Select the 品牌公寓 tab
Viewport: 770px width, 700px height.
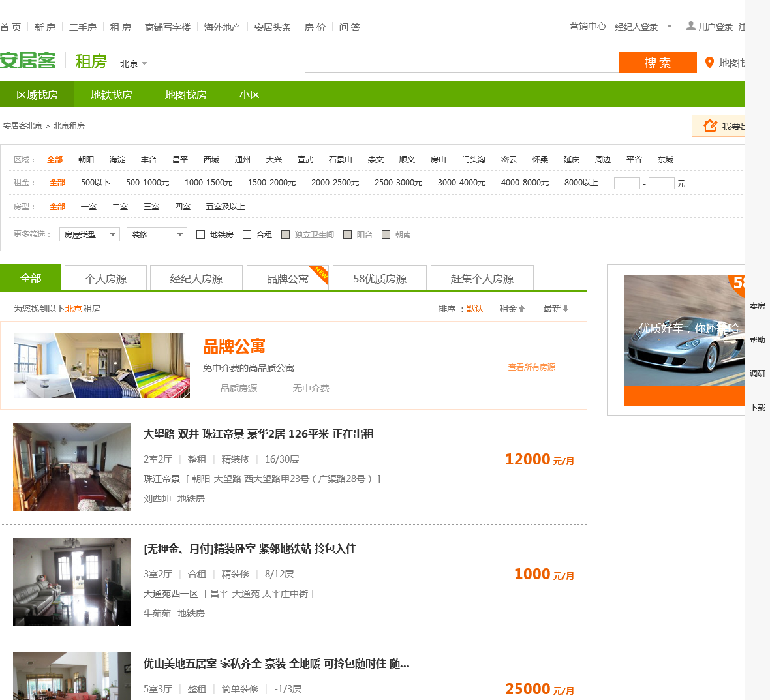pos(287,279)
